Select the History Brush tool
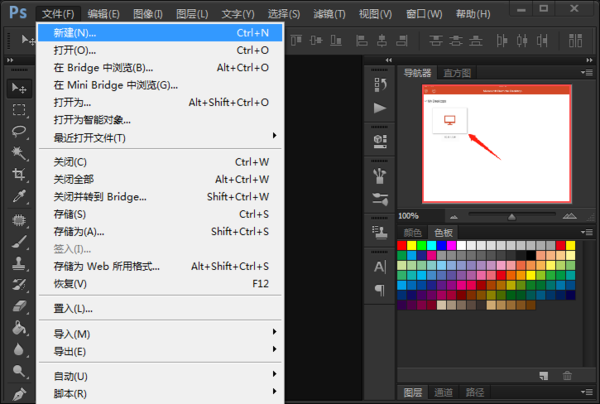This screenshot has width=600, height=404. 19,285
